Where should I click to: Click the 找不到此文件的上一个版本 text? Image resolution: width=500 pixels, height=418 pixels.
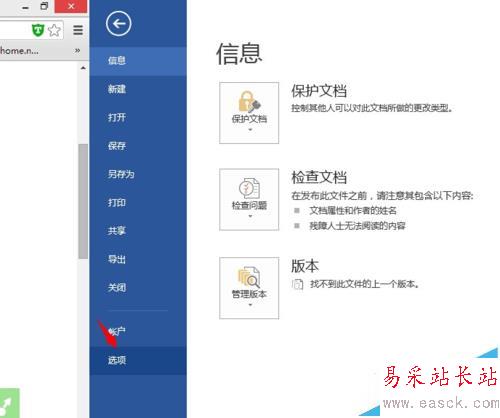pyautogui.click(x=364, y=284)
